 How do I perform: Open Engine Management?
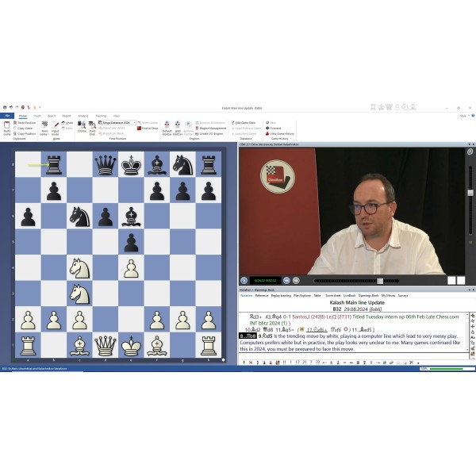[x=211, y=128]
